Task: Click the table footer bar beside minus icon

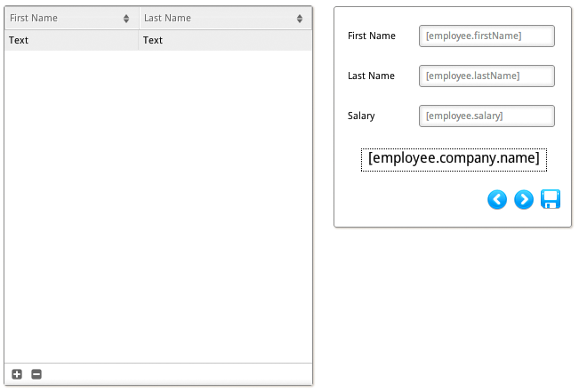Action: point(178,374)
